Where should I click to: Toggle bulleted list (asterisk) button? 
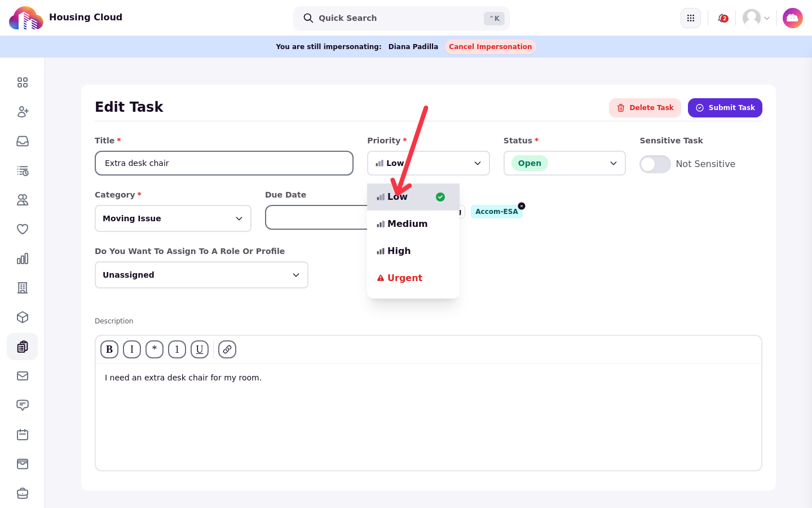pos(155,349)
